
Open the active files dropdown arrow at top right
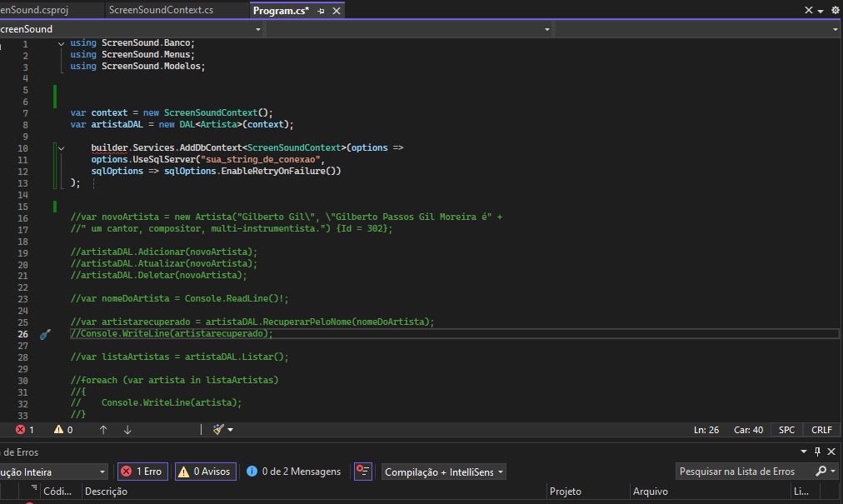pos(821,11)
